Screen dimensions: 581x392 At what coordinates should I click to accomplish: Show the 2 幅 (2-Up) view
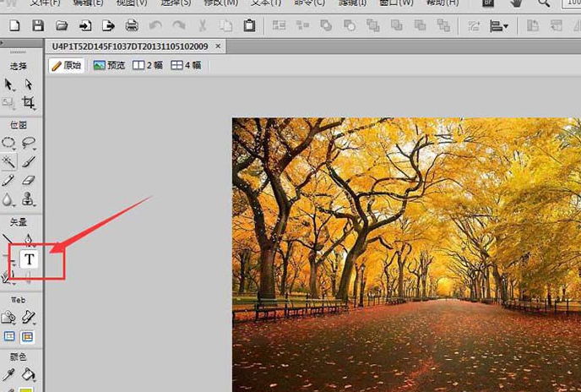(x=149, y=65)
